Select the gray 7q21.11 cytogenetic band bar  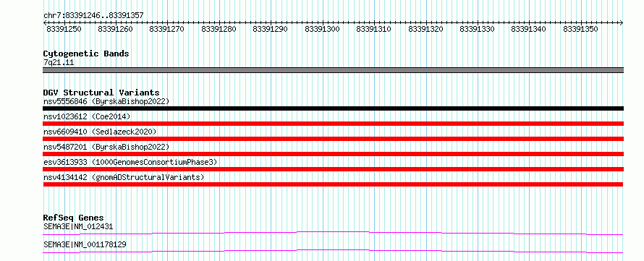click(333, 70)
